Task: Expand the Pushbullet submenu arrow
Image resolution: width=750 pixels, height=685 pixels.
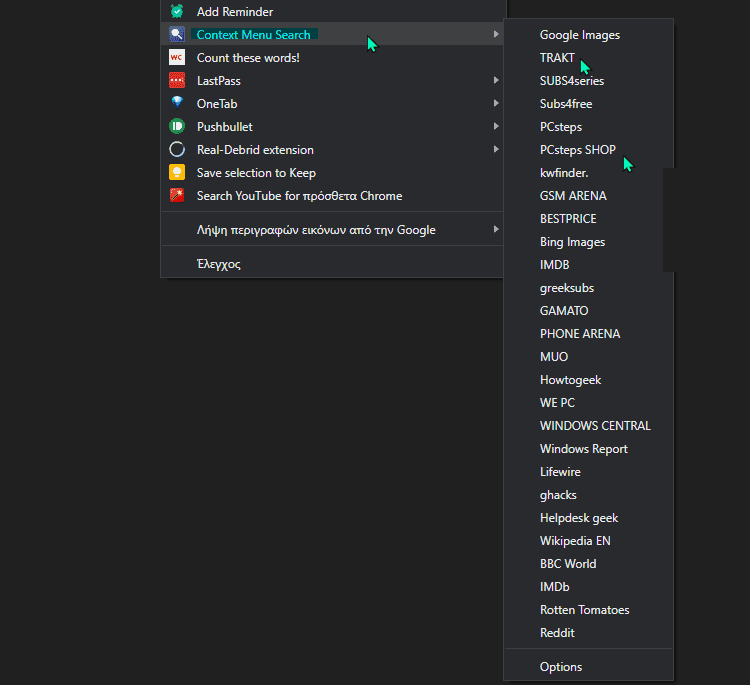Action: coord(496,126)
